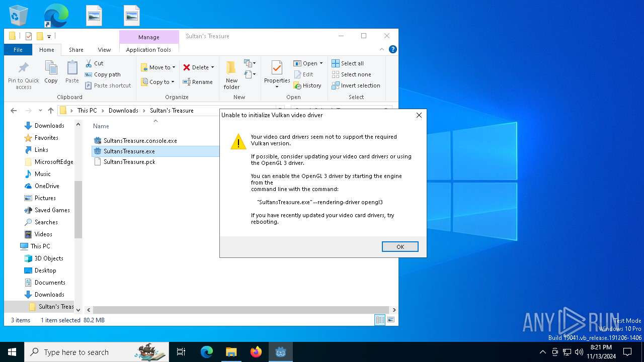Click the Manage contextual tab

point(149,37)
